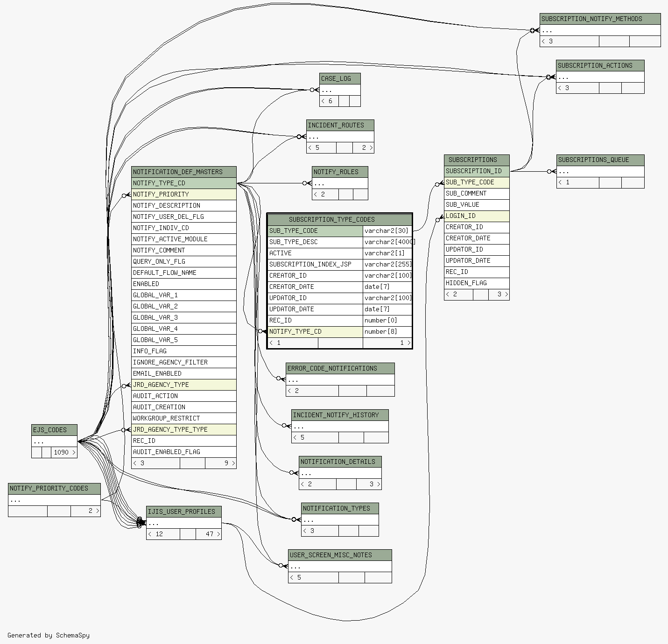Expand the ellipsis row under NOTIFY_ROLES

[340, 183]
